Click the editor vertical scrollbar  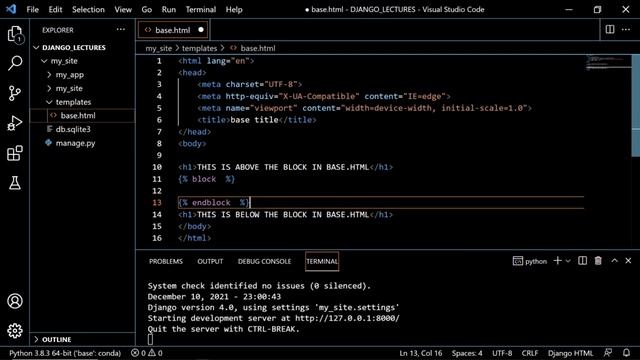pyautogui.click(x=636, y=105)
